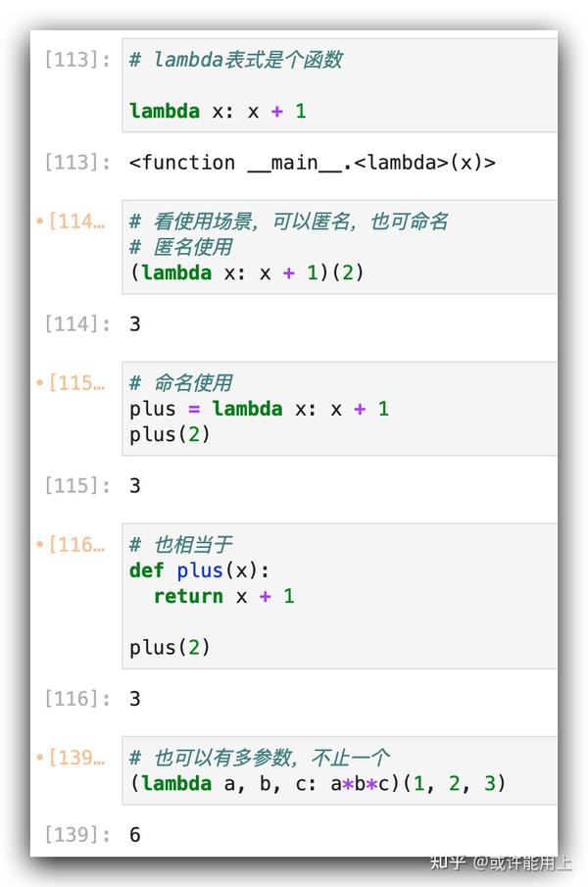Click the 知乎 watermark text
Image resolution: width=588 pixels, height=887 pixels.
coord(447,862)
